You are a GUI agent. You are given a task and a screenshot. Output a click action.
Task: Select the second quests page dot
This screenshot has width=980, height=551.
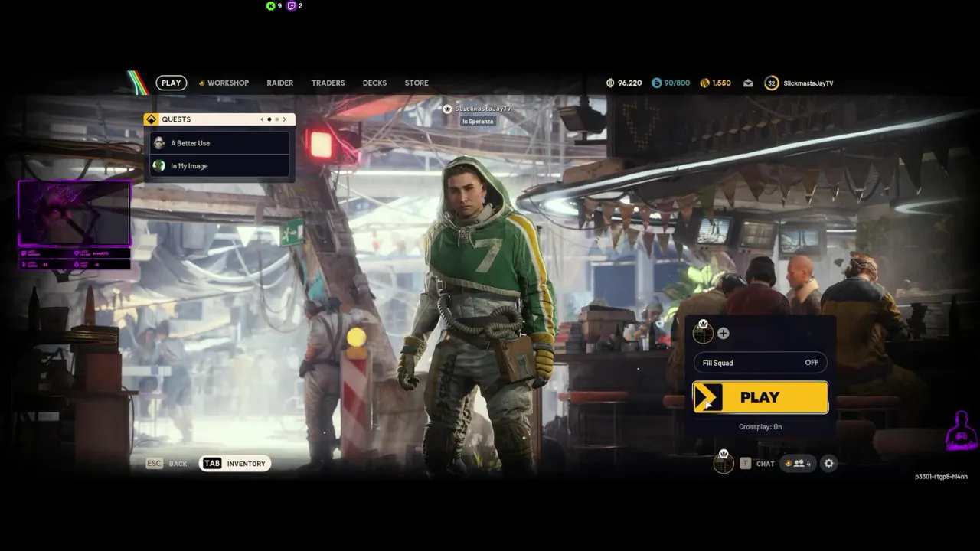[x=276, y=119]
